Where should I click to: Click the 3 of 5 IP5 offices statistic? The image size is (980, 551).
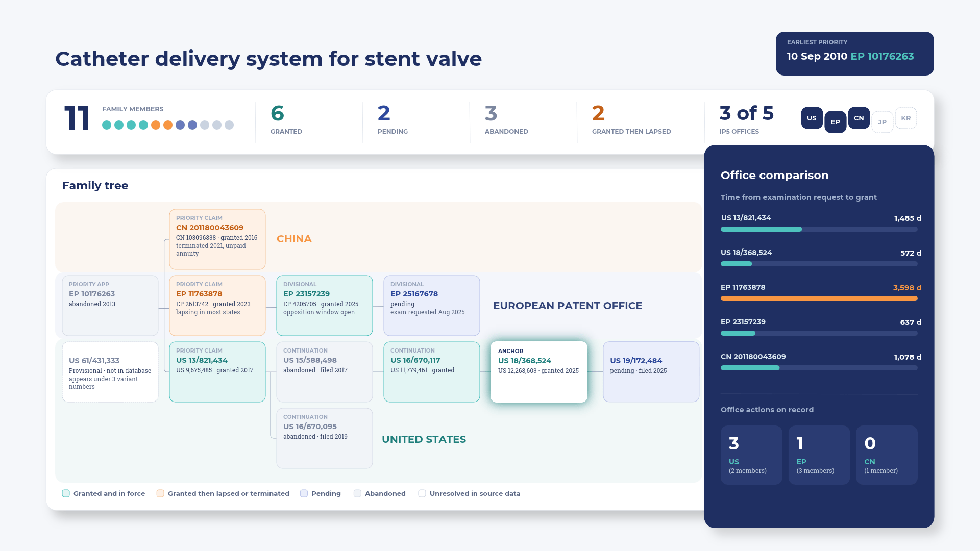click(747, 120)
